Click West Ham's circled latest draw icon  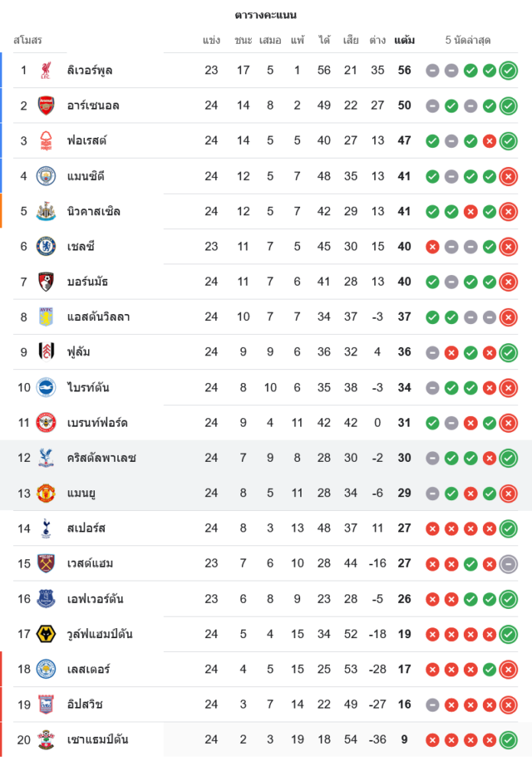point(508,564)
